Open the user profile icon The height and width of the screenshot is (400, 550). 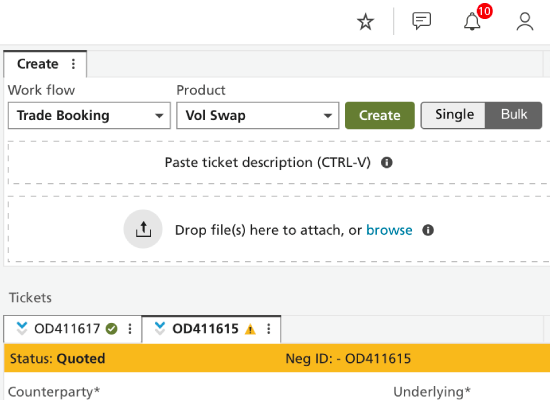coord(525,22)
